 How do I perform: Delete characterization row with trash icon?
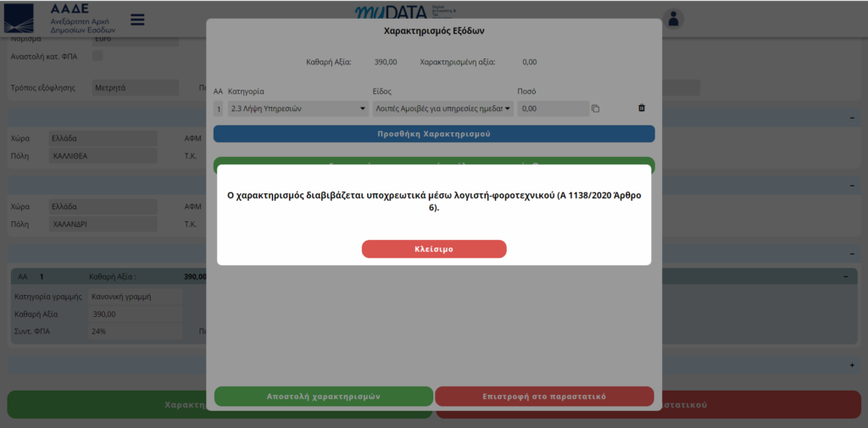(x=641, y=108)
